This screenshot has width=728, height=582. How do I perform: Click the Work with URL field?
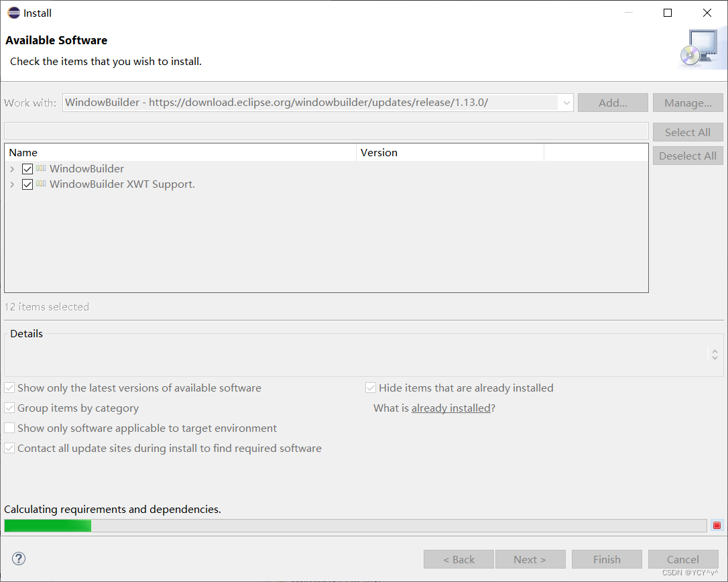[318, 103]
